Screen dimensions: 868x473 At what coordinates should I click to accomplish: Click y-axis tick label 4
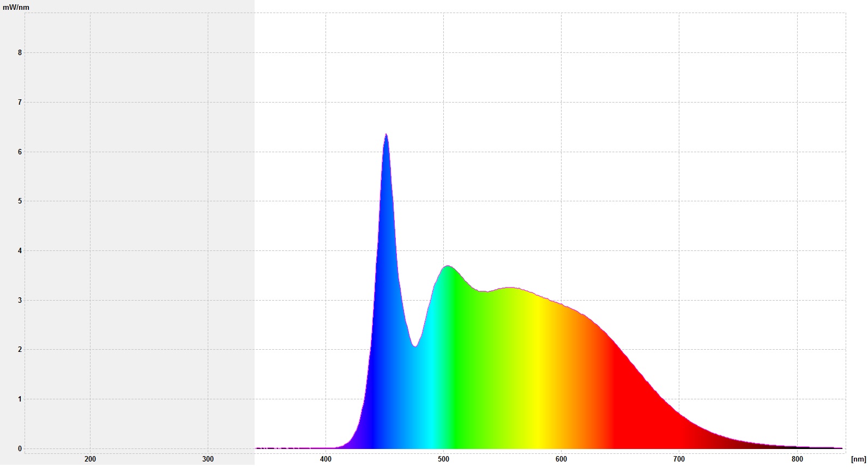point(20,250)
